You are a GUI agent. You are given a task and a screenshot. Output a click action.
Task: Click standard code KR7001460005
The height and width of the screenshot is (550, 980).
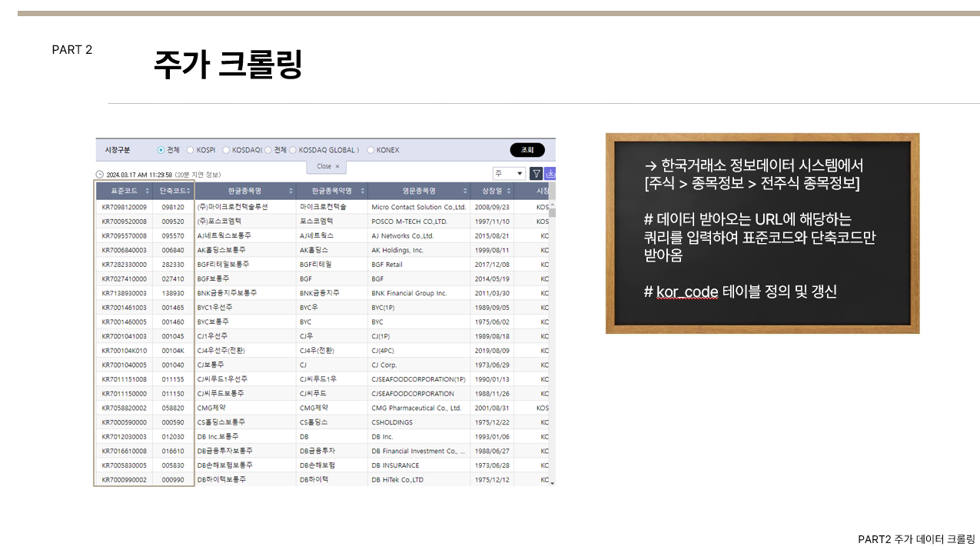[124, 322]
